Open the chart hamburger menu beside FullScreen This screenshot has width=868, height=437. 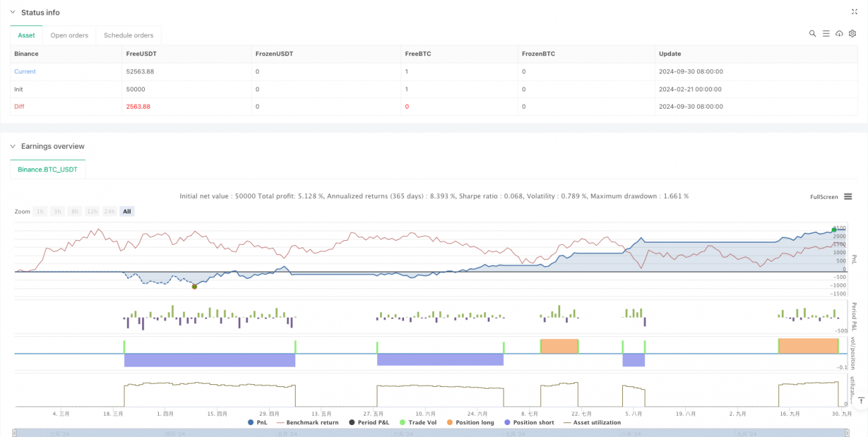tap(848, 197)
